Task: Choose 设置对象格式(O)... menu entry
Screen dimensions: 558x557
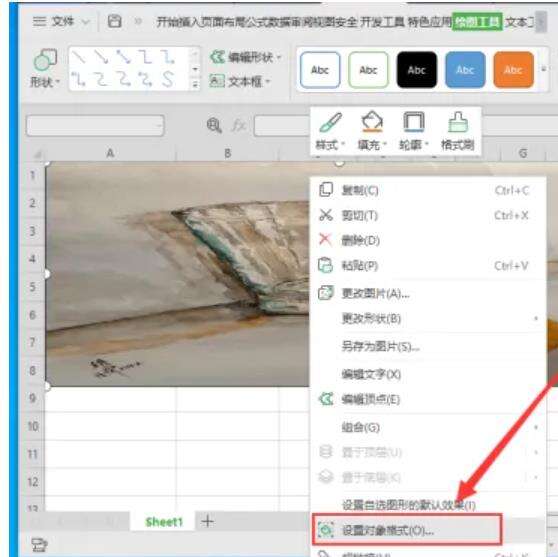Action: click(428, 531)
